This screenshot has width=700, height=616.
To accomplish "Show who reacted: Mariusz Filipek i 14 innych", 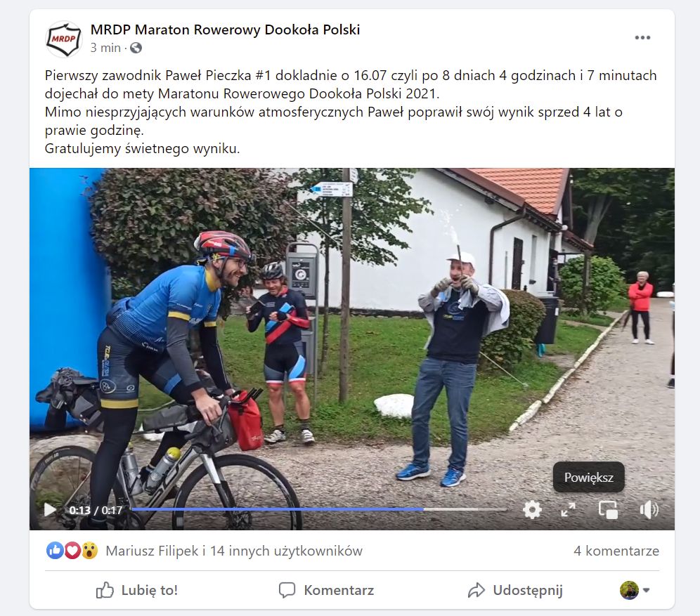I will point(234,551).
